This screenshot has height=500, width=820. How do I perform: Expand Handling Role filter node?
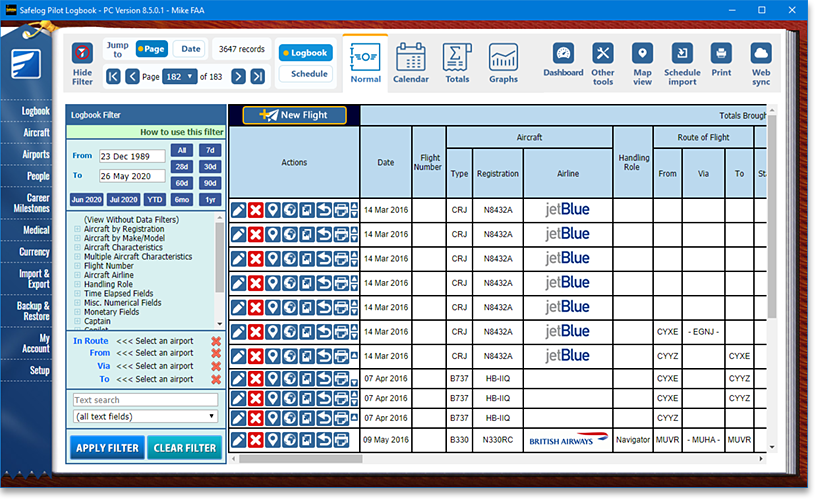coord(77,284)
